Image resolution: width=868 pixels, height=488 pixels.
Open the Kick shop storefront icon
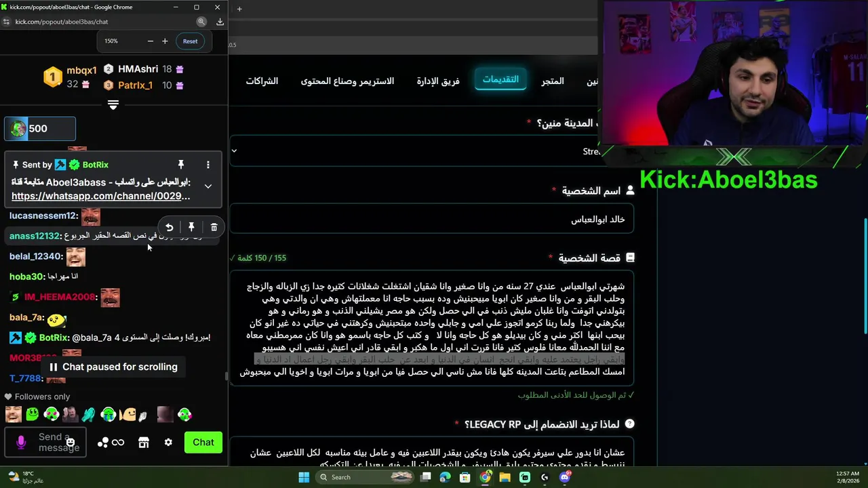pyautogui.click(x=144, y=443)
